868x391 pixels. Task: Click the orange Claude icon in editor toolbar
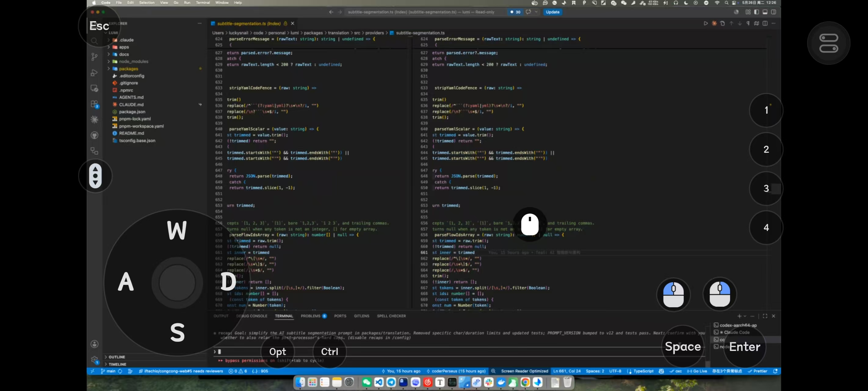pyautogui.click(x=714, y=23)
